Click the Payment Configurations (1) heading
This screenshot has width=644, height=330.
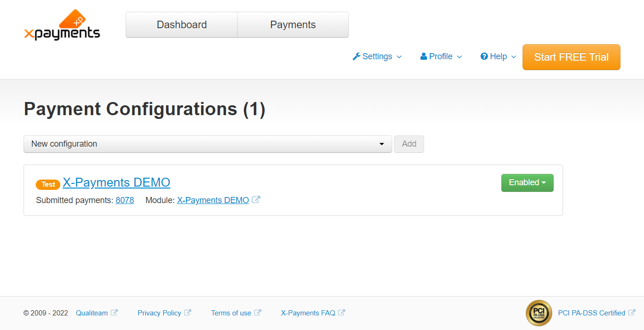145,109
